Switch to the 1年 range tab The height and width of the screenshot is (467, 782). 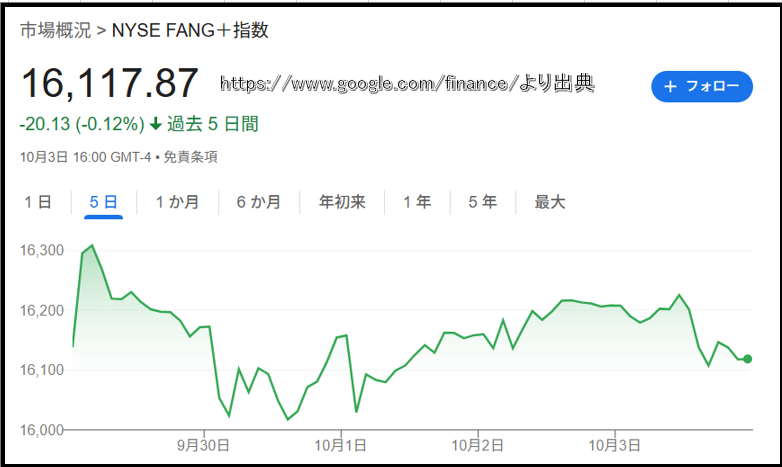tap(417, 202)
